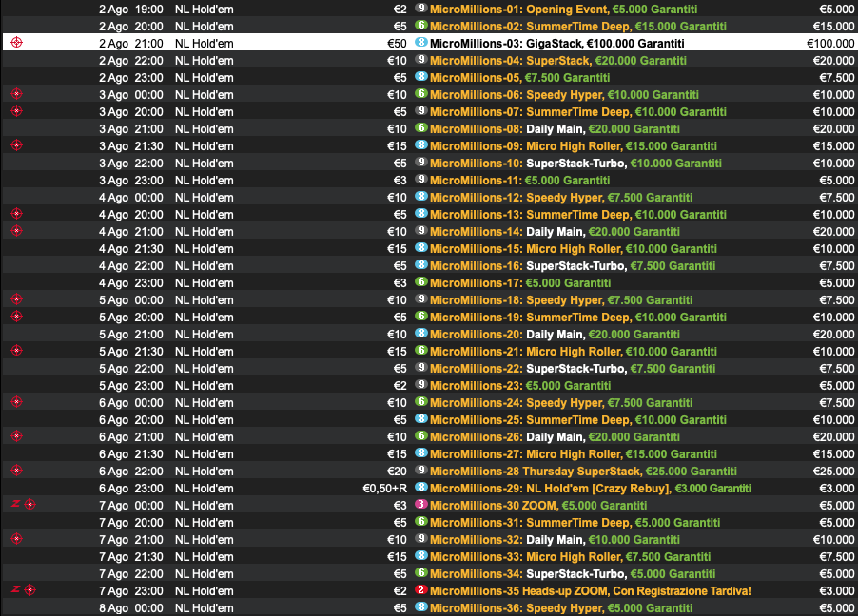Open 'MicroMillions-22: SuperStack-Turbo, €7.500 Garantiti'
858x616 pixels.
(x=573, y=369)
